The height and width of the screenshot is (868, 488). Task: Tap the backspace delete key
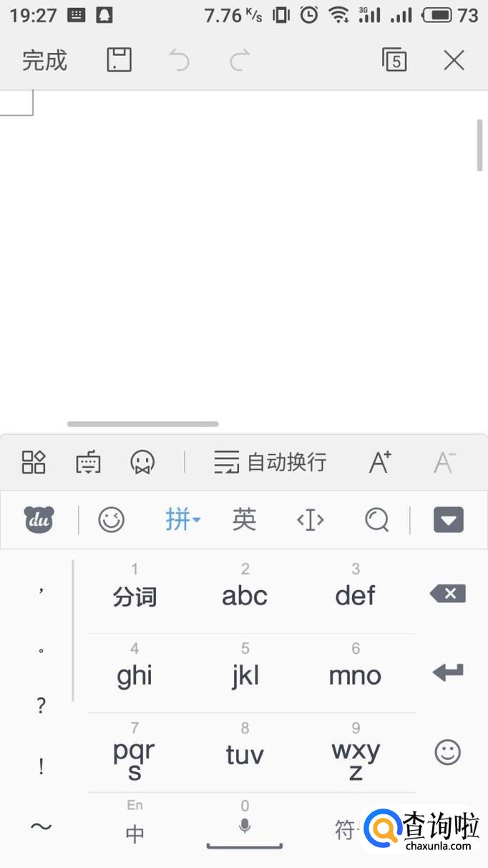pos(448,594)
